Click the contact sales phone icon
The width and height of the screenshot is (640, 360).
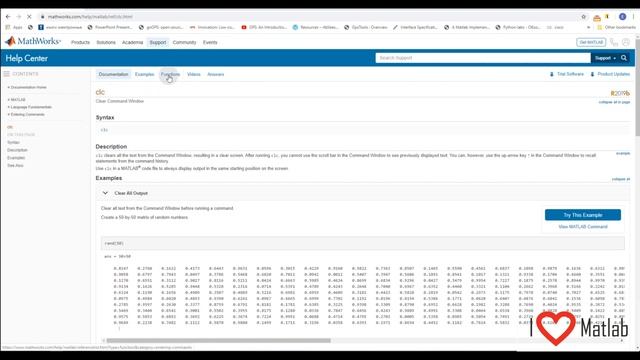[x=614, y=42]
